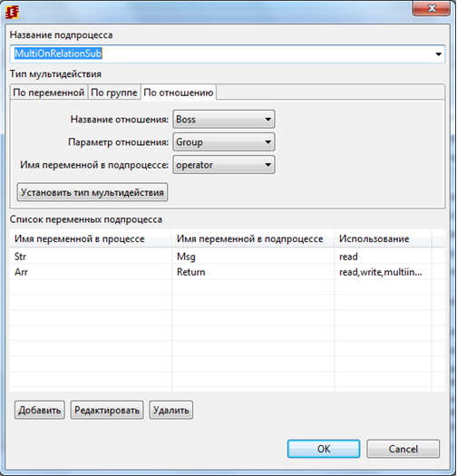Select the Str variable row

click(x=227, y=257)
